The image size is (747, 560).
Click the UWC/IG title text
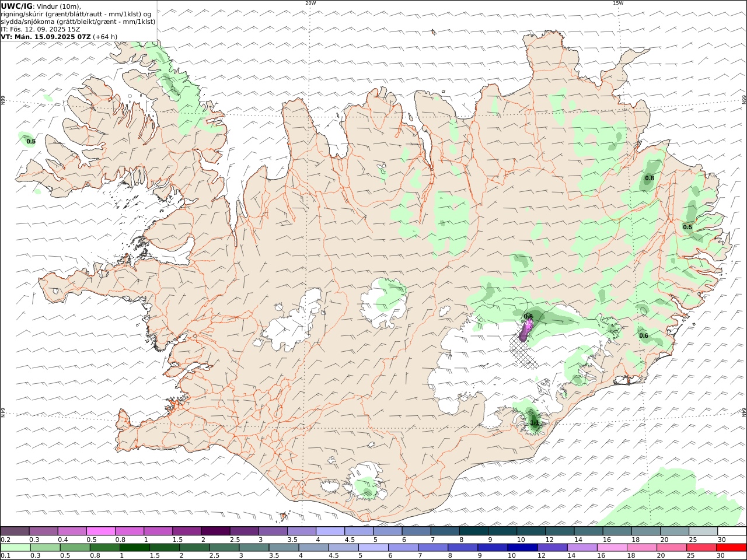(x=16, y=6)
